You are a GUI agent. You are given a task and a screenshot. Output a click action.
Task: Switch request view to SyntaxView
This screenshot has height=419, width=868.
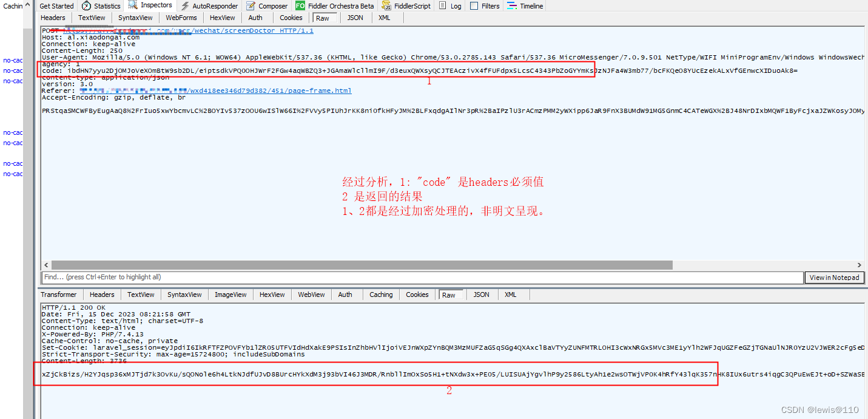(x=135, y=18)
